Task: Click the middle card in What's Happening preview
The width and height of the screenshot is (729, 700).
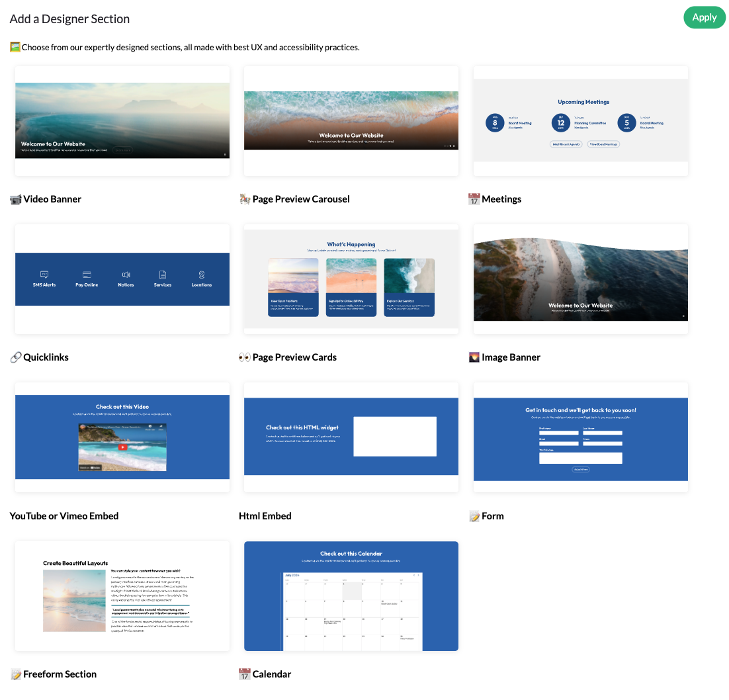Action: [351, 287]
